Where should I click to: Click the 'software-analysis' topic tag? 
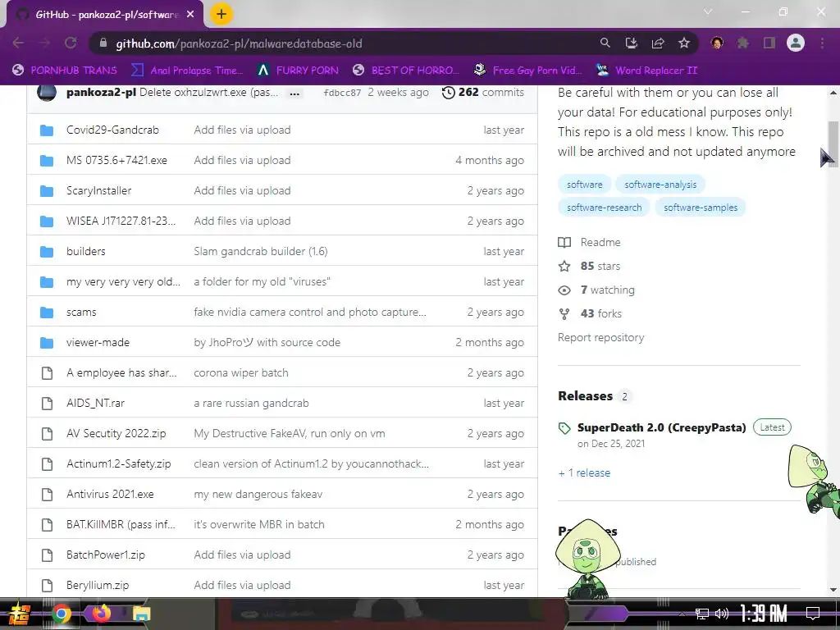click(x=660, y=185)
